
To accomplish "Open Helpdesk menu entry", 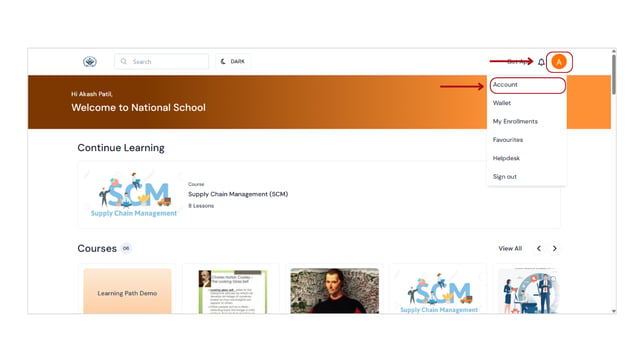I will (x=506, y=158).
